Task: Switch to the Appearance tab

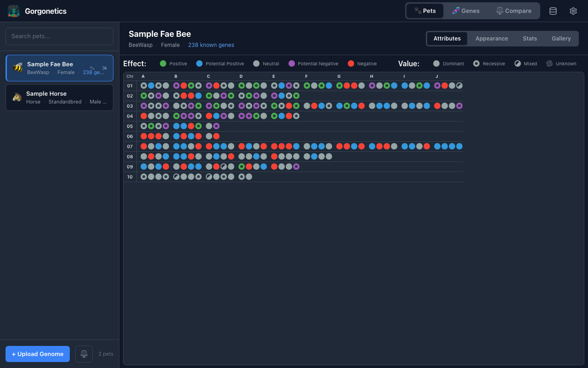Action: pos(492,39)
